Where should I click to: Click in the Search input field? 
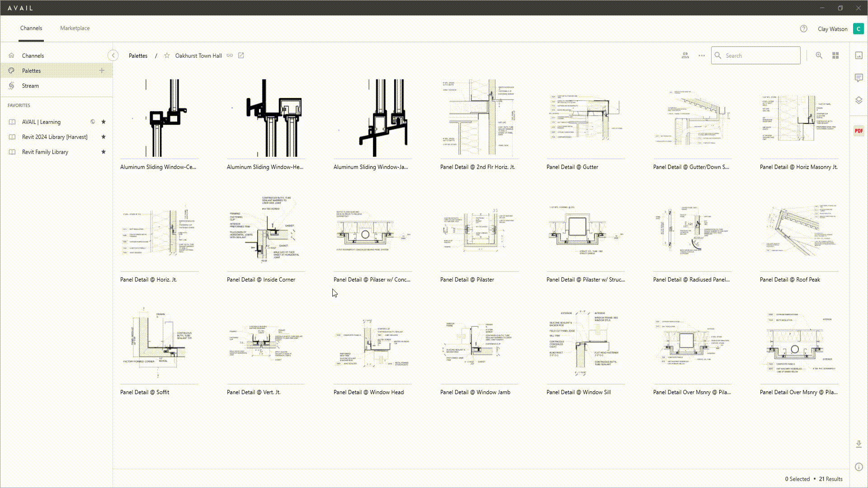point(759,56)
